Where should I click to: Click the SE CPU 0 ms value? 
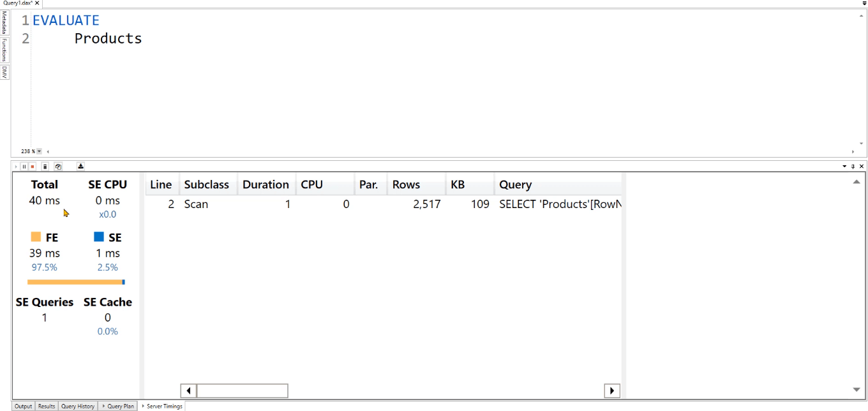point(107,200)
